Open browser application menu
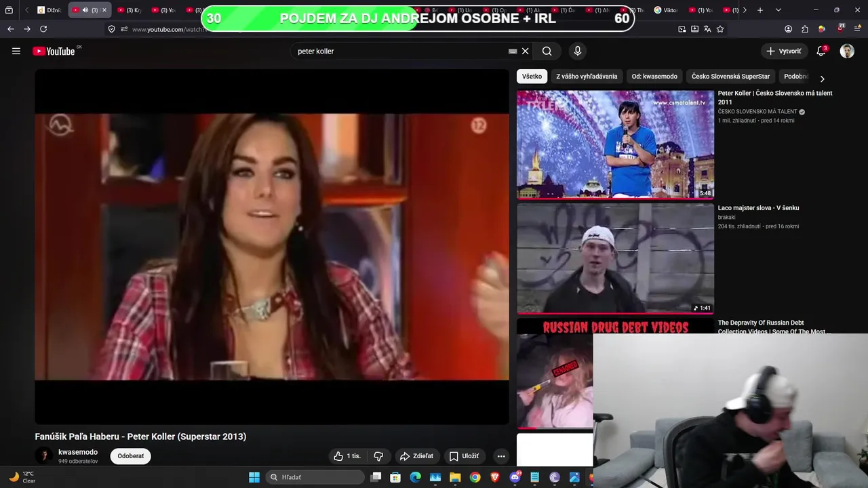 857,29
